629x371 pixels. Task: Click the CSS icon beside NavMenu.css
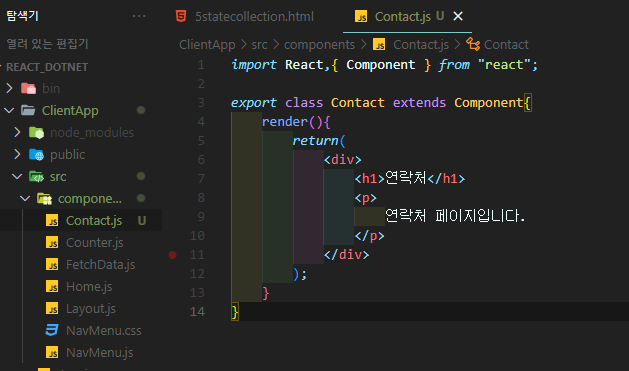coord(52,330)
